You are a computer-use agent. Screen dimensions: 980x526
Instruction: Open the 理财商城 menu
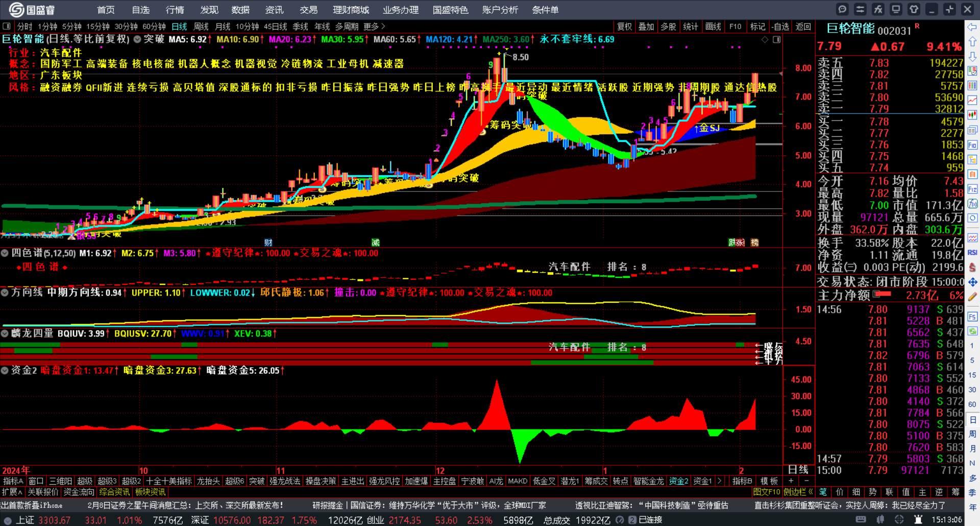(351, 10)
